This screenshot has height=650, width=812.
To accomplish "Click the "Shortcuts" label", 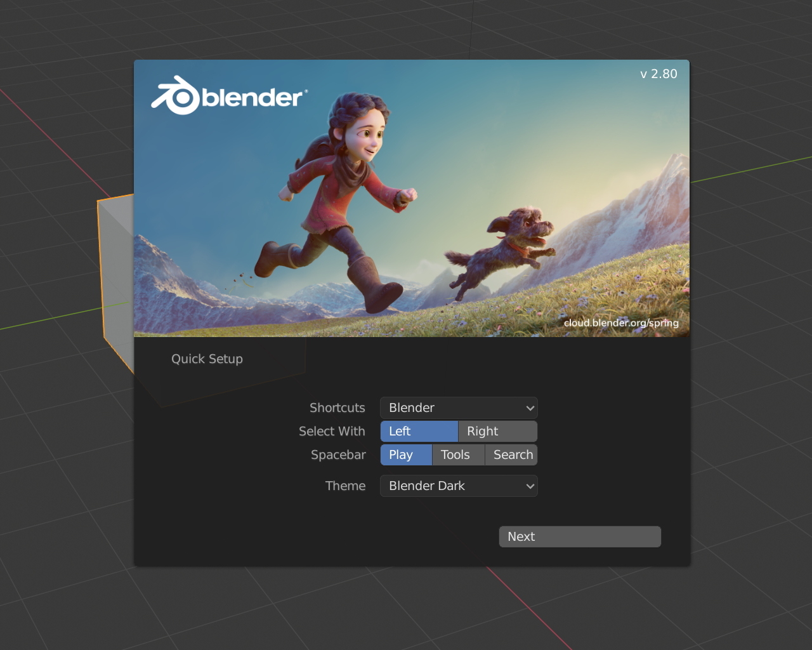I will click(337, 408).
